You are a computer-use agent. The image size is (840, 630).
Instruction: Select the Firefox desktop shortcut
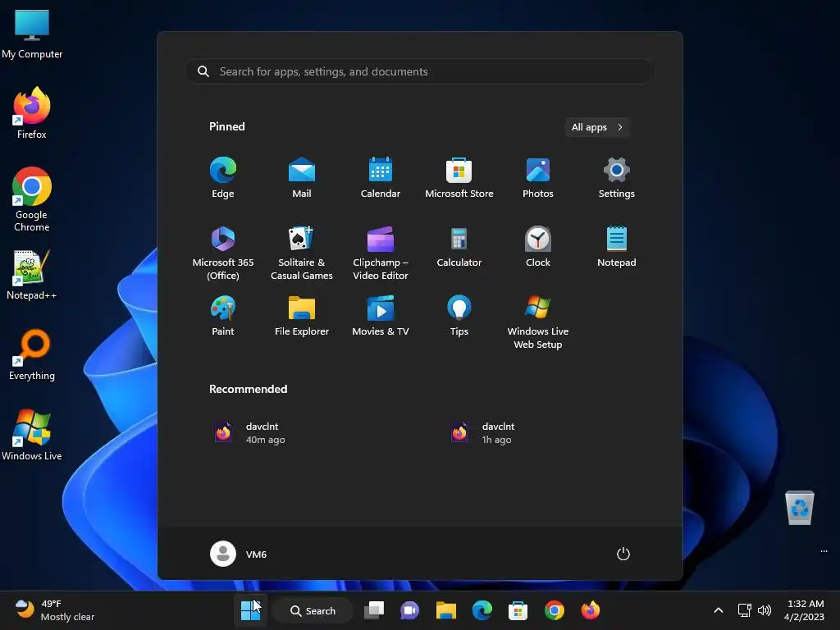[x=32, y=113]
